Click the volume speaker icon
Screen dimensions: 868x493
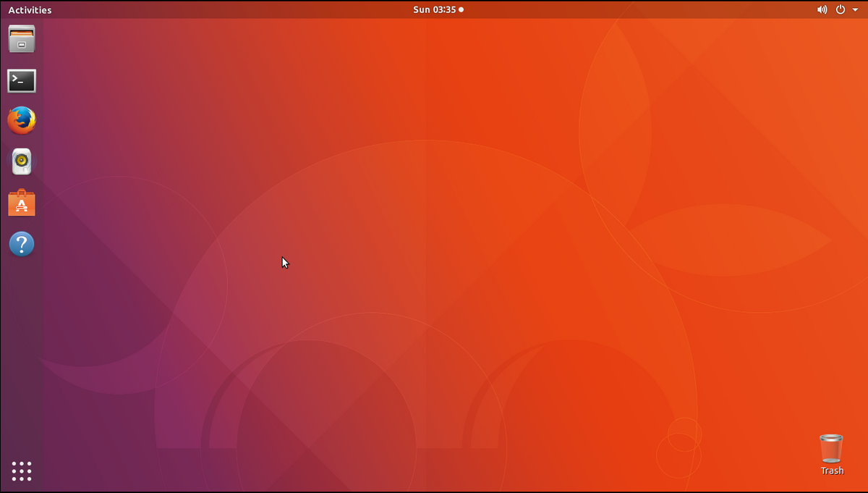[x=822, y=10]
